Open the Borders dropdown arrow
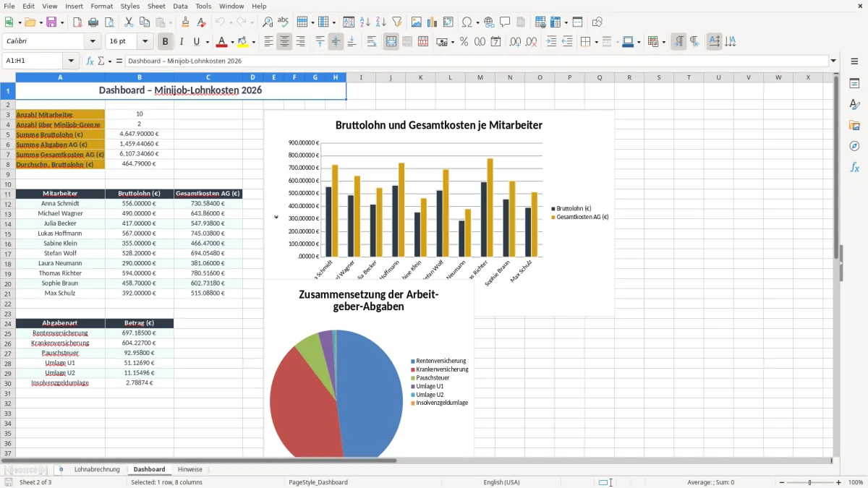Viewport: 868px width, 488px height. pos(596,42)
